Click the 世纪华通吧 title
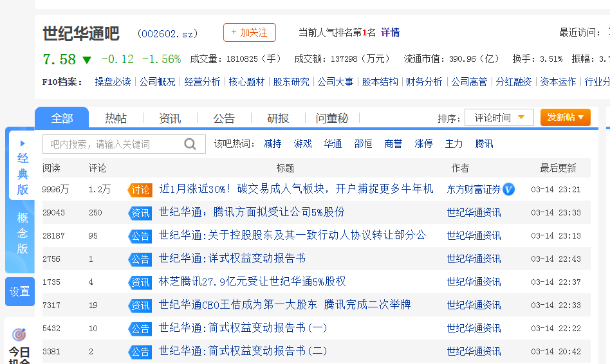610x364 pixels. [x=81, y=33]
